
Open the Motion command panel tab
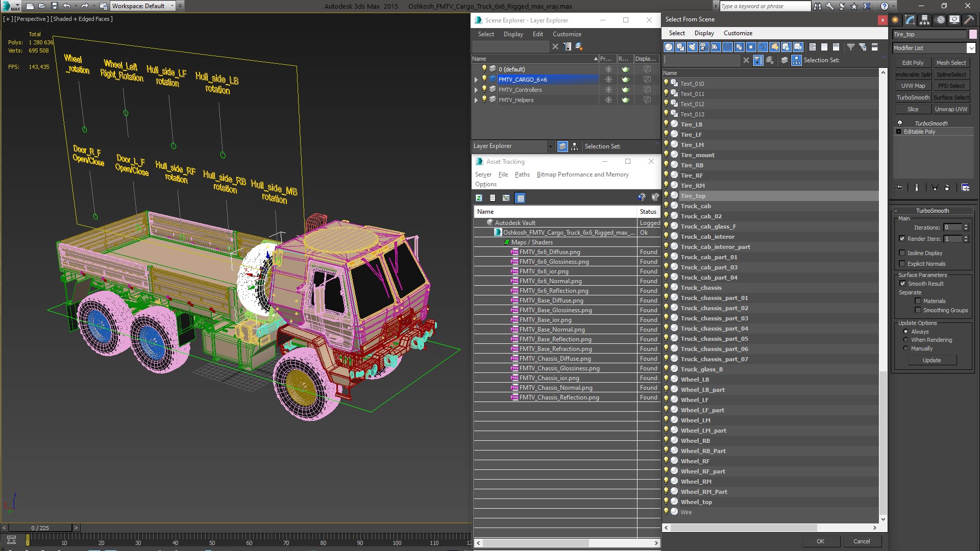coord(940,20)
